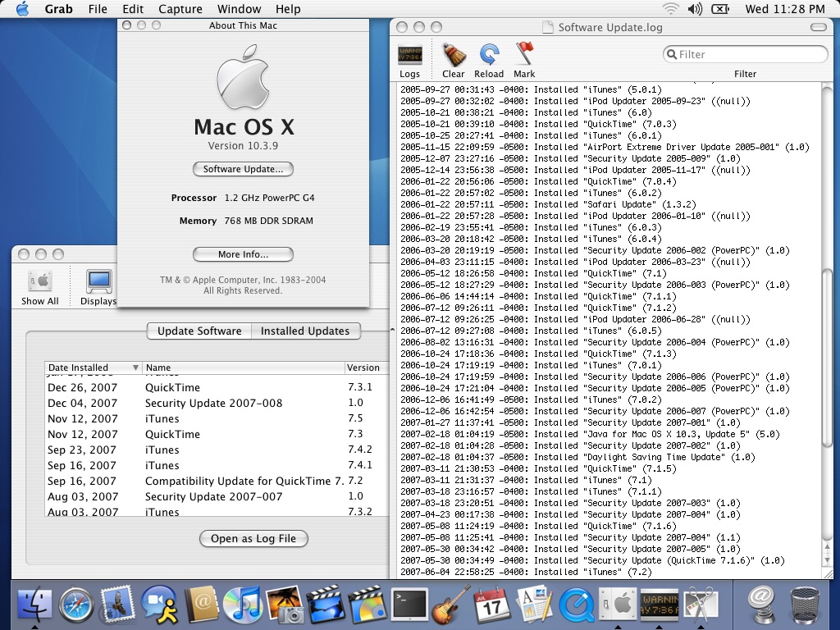
Task: Click Open as Log File button
Action: tap(253, 538)
